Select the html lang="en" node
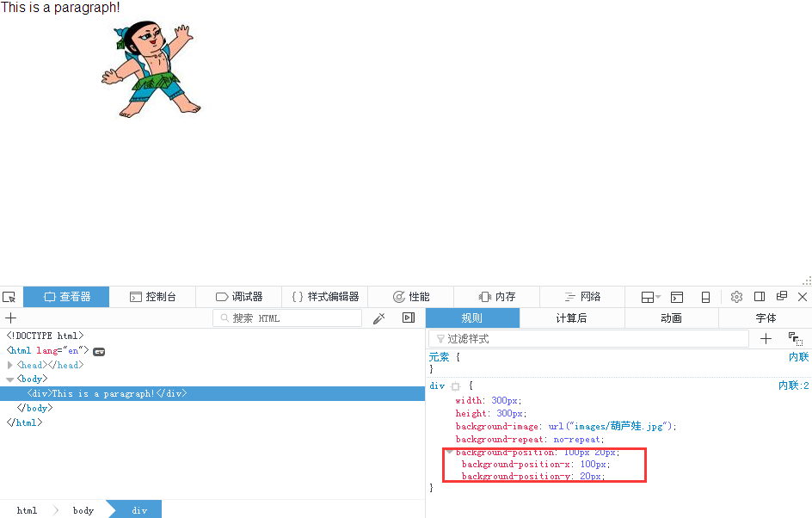This screenshot has width=812, height=518. tap(47, 351)
